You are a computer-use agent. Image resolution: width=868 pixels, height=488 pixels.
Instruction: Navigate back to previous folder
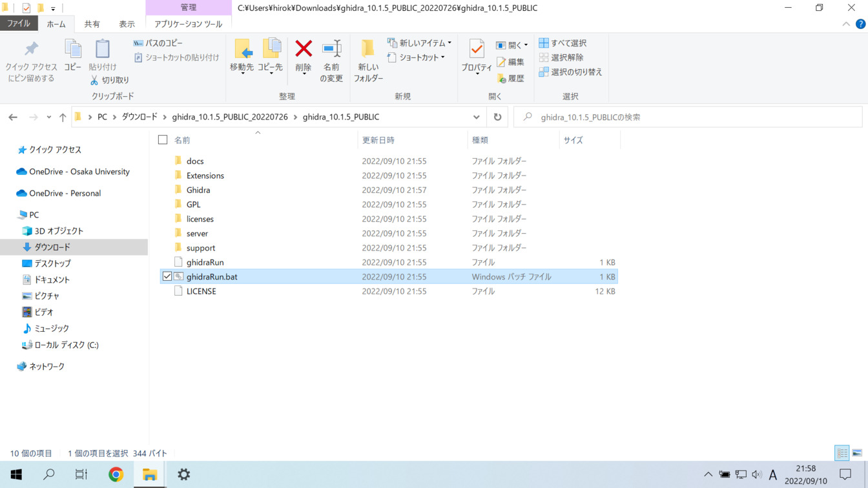coord(13,117)
